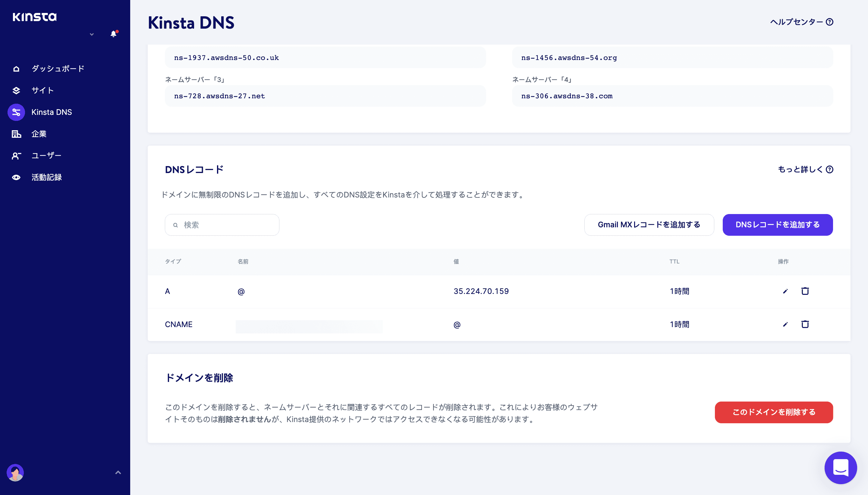This screenshot has width=868, height=495.
Task: Expand the account switcher chevron
Action: tap(91, 34)
